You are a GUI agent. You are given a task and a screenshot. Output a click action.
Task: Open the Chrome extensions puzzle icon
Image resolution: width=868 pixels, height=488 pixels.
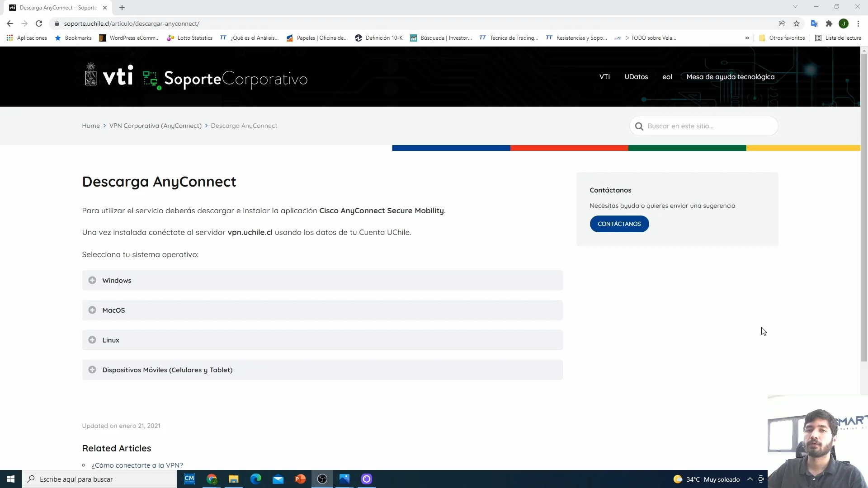click(x=829, y=23)
